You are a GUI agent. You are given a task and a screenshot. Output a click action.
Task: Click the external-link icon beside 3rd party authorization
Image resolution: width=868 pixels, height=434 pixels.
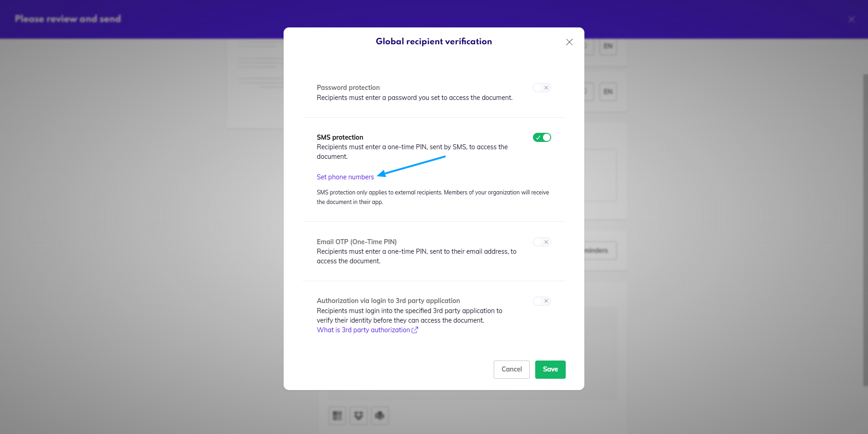pos(415,330)
